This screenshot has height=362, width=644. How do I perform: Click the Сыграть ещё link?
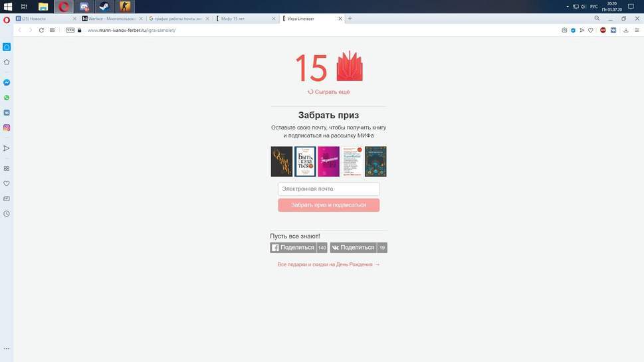pos(329,92)
